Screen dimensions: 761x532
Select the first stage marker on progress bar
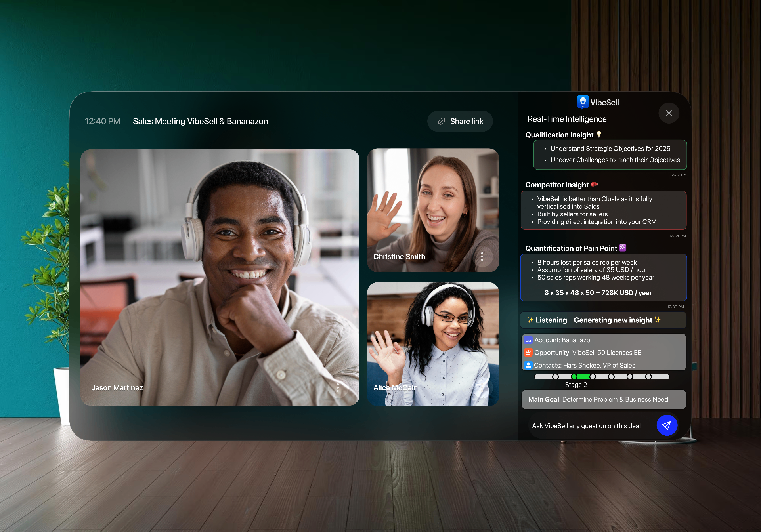[555, 377]
